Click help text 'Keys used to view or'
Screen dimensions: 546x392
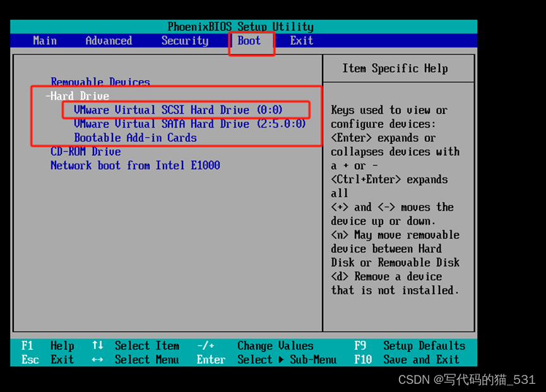coord(389,110)
